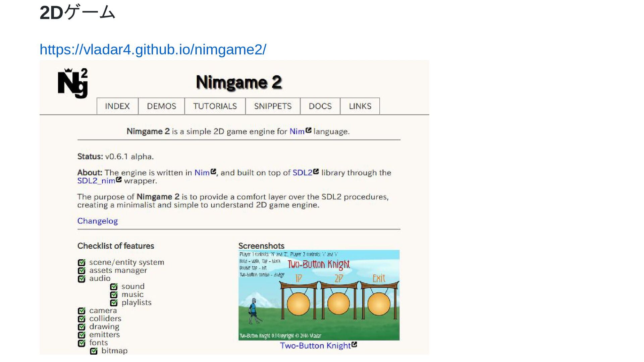Toggle the audio checkbox

82,279
